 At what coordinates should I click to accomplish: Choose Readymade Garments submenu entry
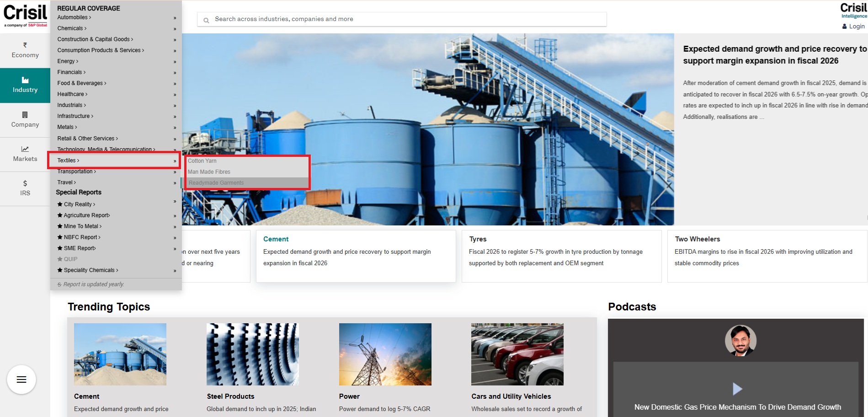tap(216, 183)
